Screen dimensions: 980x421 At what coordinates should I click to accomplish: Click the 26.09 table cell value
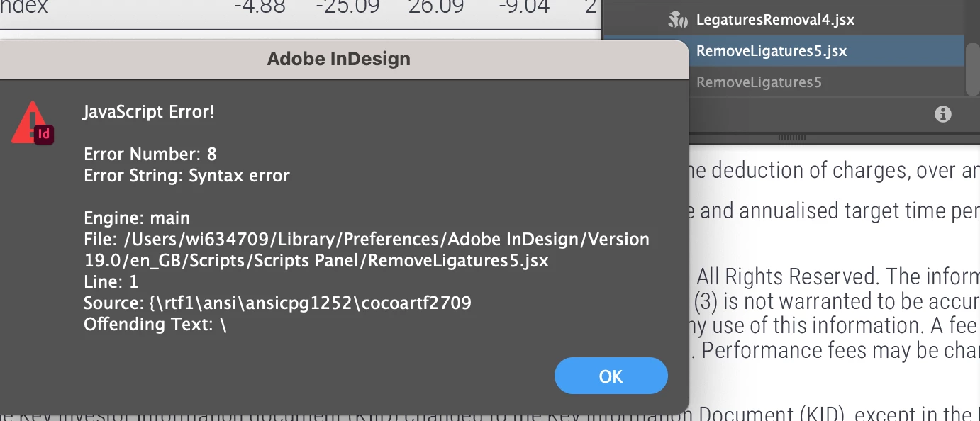(x=437, y=7)
